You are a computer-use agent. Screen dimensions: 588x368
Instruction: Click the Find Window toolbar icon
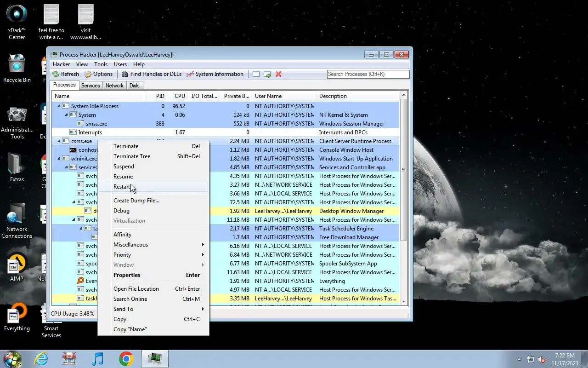256,74
